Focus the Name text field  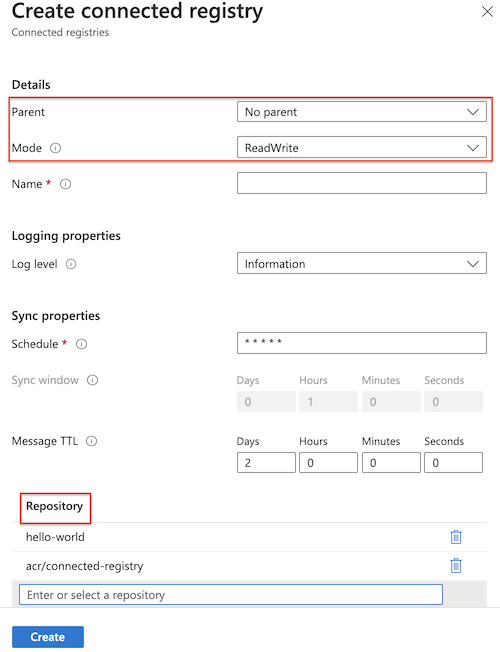click(x=361, y=183)
